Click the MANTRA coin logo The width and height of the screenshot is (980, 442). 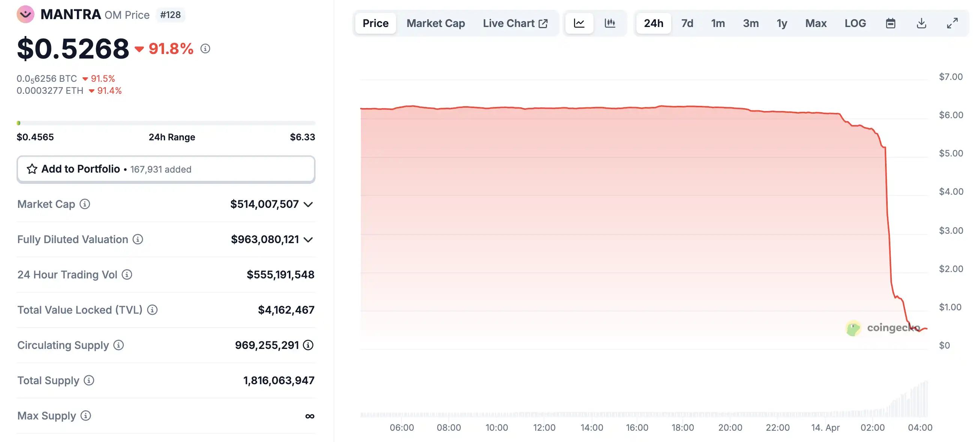[x=26, y=15]
